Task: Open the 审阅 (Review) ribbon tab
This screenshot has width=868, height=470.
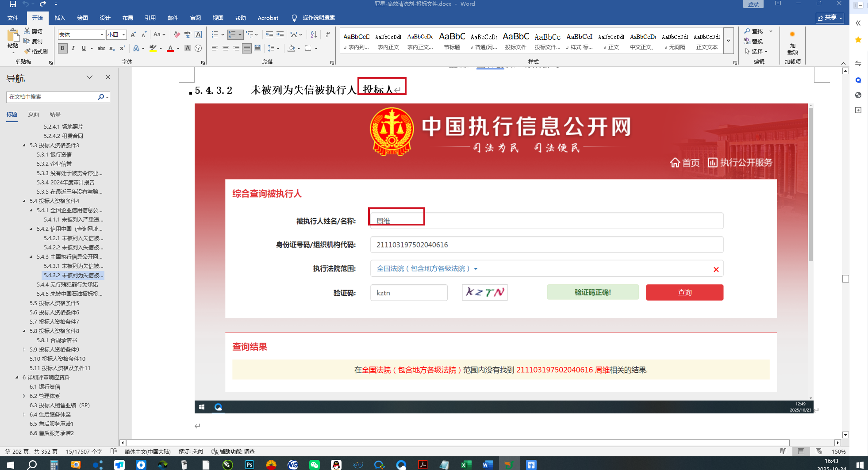Action: pyautogui.click(x=195, y=18)
